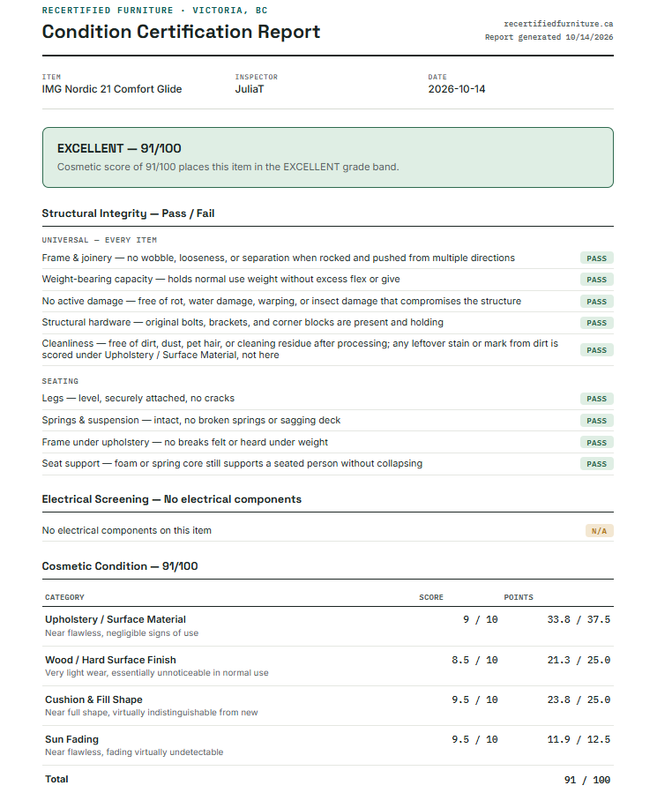Click the INSPECTOR field label
The image size is (672, 793).
click(257, 77)
